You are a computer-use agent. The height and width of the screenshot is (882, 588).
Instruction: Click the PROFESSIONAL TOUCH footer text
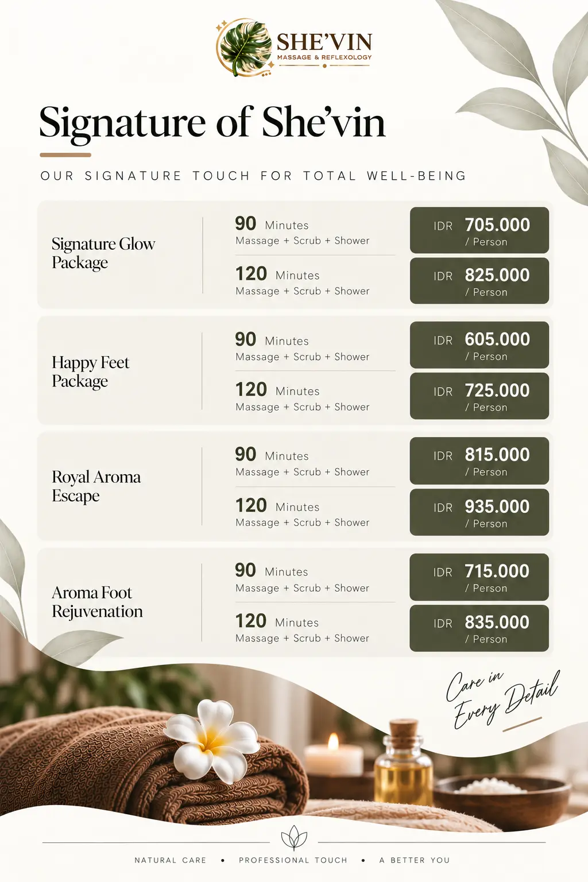tap(293, 860)
